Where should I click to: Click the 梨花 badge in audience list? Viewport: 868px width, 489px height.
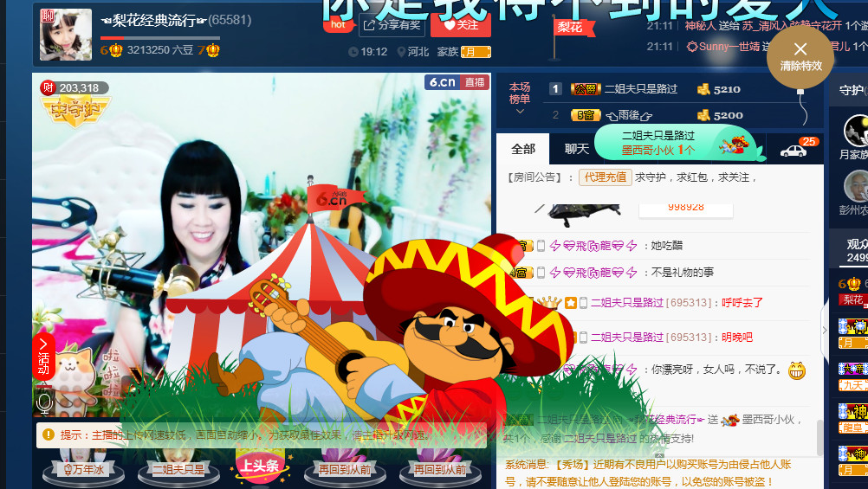click(x=853, y=299)
